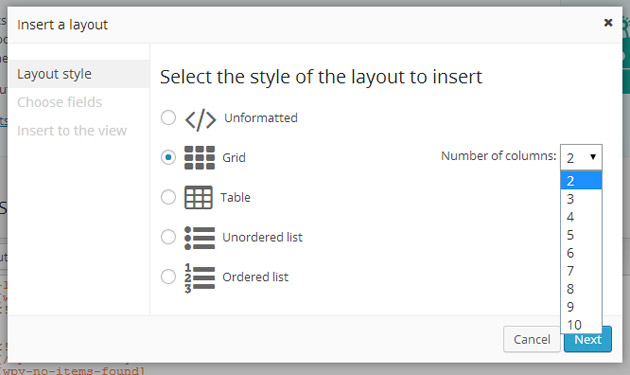Image resolution: width=630 pixels, height=375 pixels.
Task: Close the Insert a layout dialog
Action: 608,23
